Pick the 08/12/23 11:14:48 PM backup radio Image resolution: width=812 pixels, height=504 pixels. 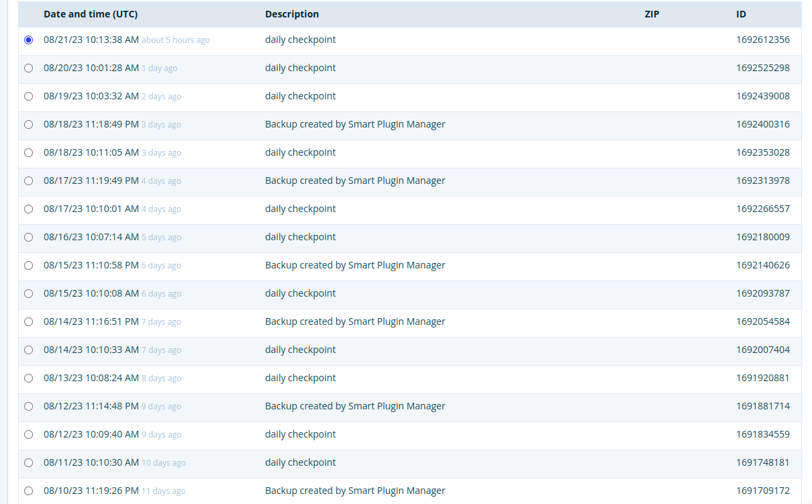point(28,407)
